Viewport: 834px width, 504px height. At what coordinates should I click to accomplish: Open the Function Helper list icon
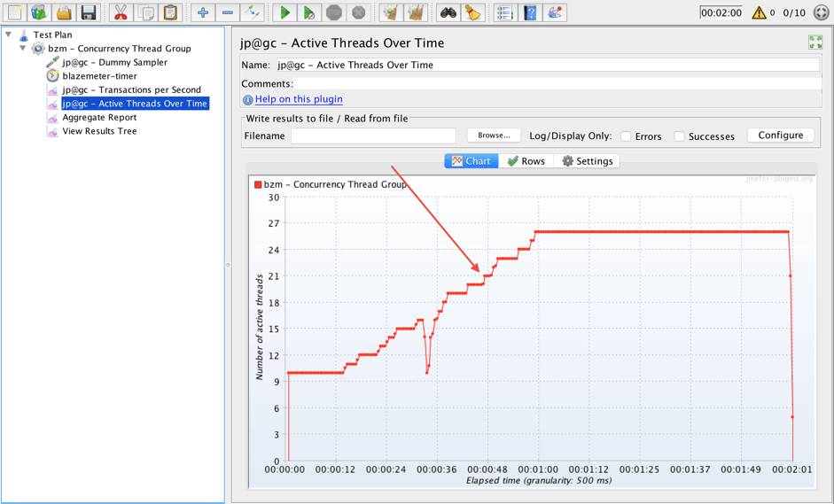coord(505,12)
